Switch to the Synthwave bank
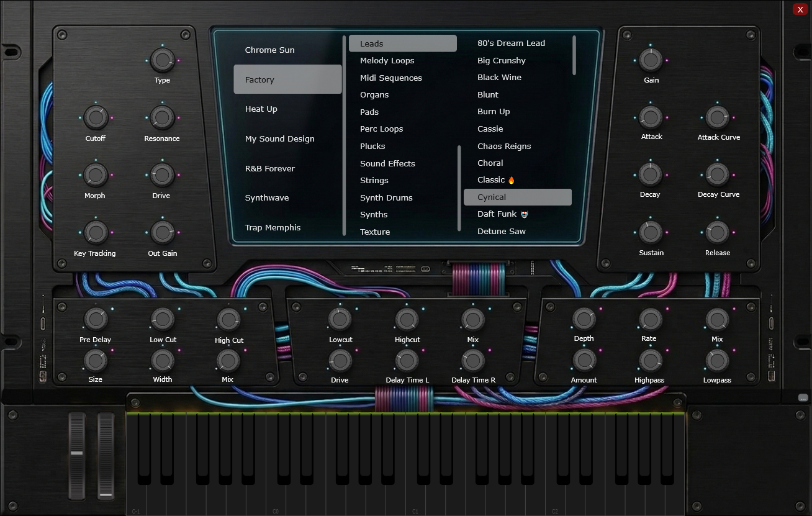 coord(266,197)
